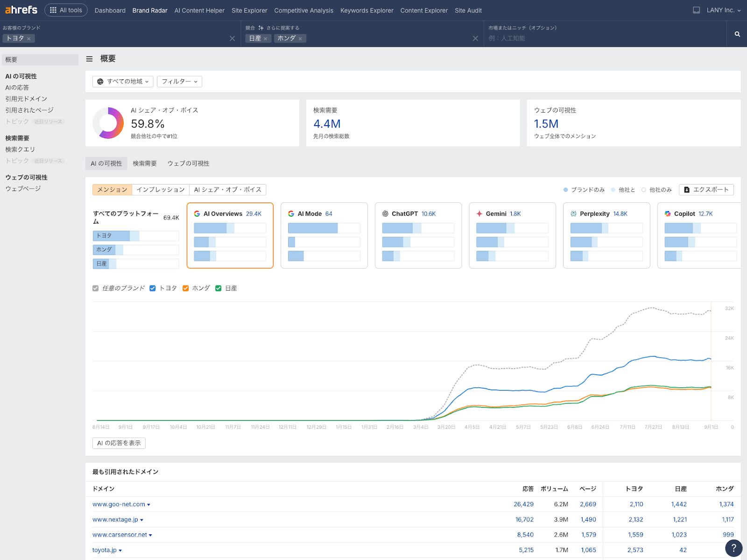747x560 pixels.
Task: Open the LANY Inc. account menu
Action: pos(723,10)
